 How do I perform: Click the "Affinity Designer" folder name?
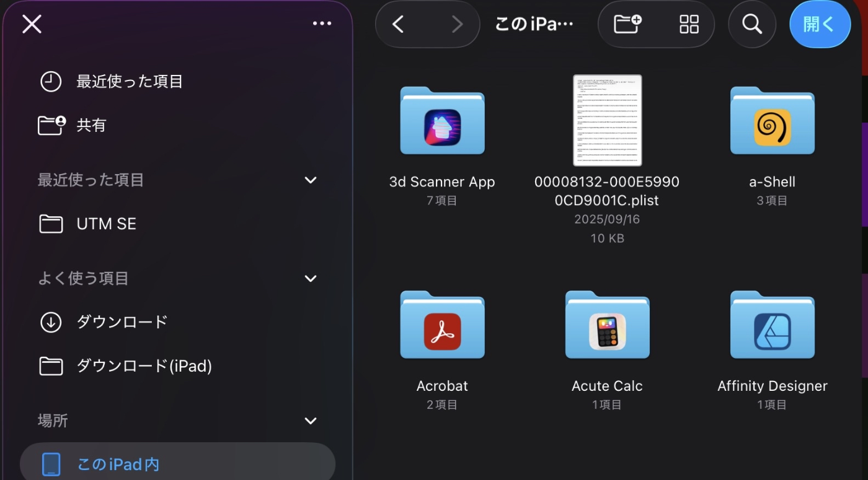tap(773, 386)
